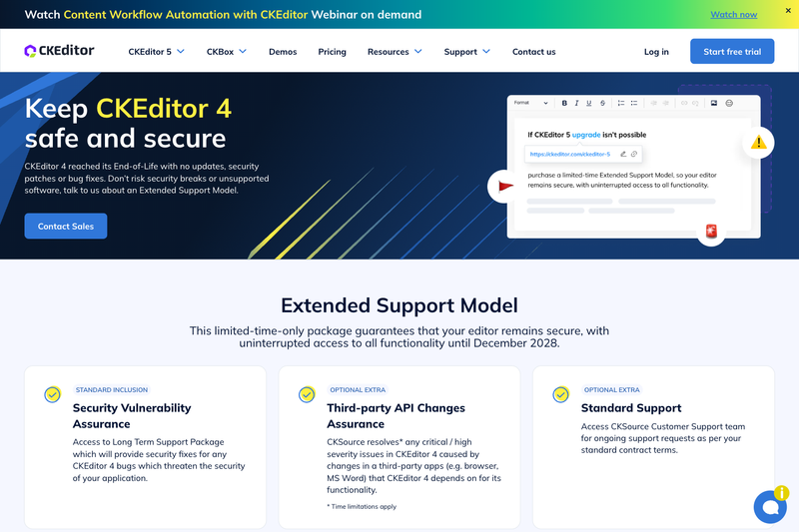Click the 'OPTIONAL EXTRA' badge above Third-party API

click(358, 390)
